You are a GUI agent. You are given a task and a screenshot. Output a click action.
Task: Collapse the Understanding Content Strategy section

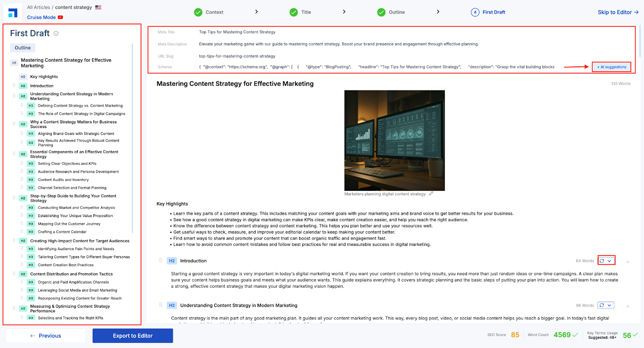(x=627, y=306)
